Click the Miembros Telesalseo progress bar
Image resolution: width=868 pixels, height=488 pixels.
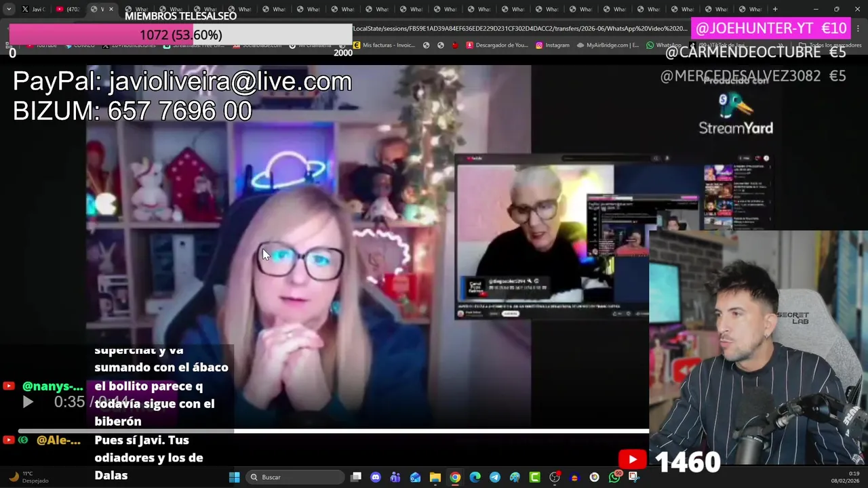click(x=180, y=35)
